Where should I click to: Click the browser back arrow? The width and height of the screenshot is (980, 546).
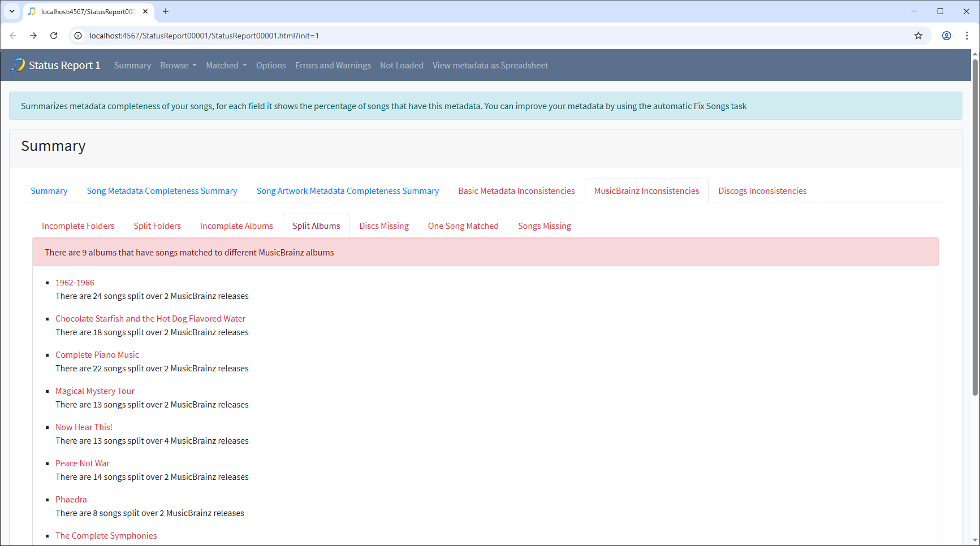coord(13,36)
